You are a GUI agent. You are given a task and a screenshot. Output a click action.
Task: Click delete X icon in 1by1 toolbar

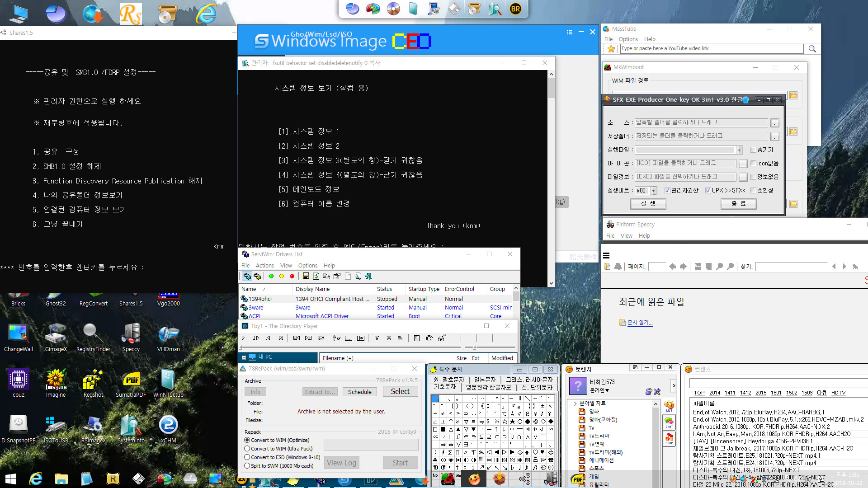389,338
